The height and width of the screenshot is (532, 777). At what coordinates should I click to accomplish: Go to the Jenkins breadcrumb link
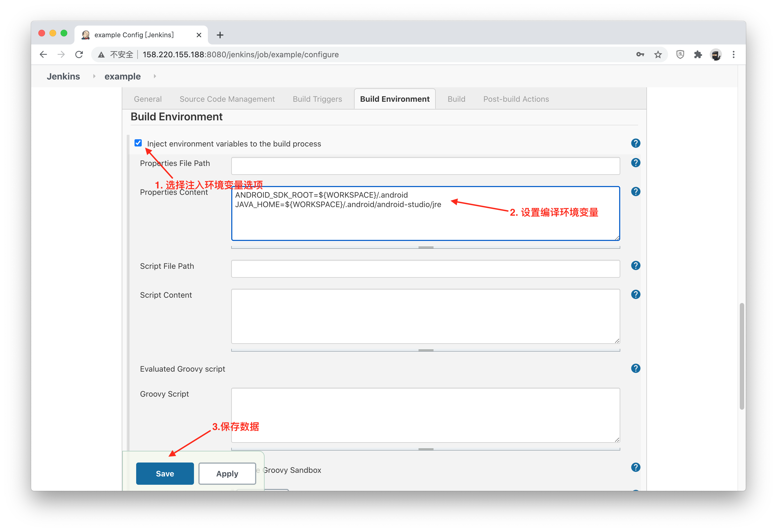63,76
